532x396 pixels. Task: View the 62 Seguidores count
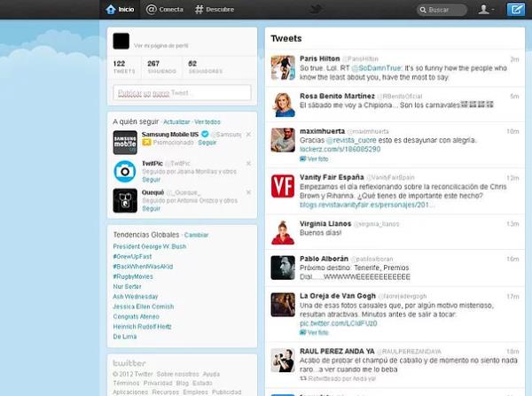(206, 66)
